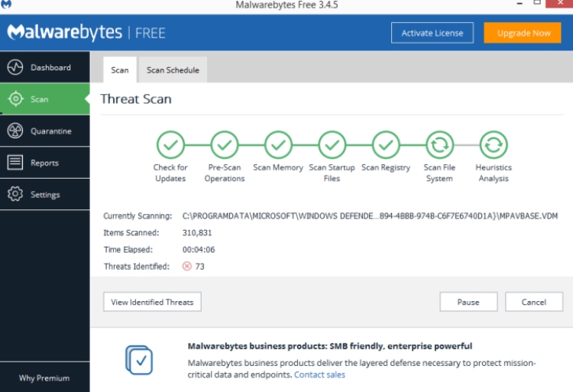
Task: Click the Scan File System label
Action: click(x=439, y=173)
